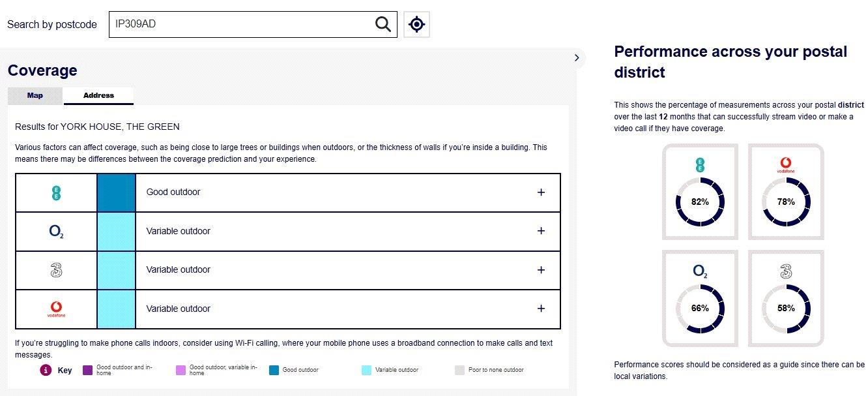Click the EE logo in coverage table
The image size is (868, 396).
56,192
